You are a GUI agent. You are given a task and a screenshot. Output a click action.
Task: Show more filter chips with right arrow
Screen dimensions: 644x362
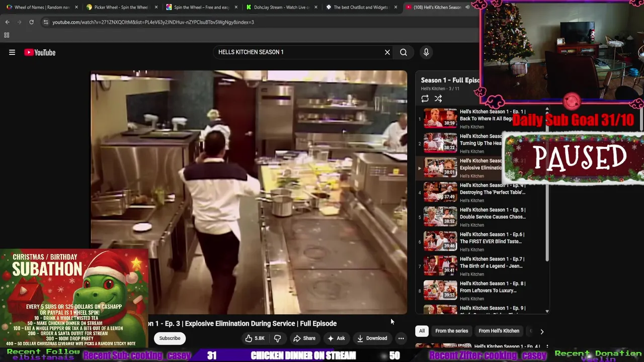542,331
